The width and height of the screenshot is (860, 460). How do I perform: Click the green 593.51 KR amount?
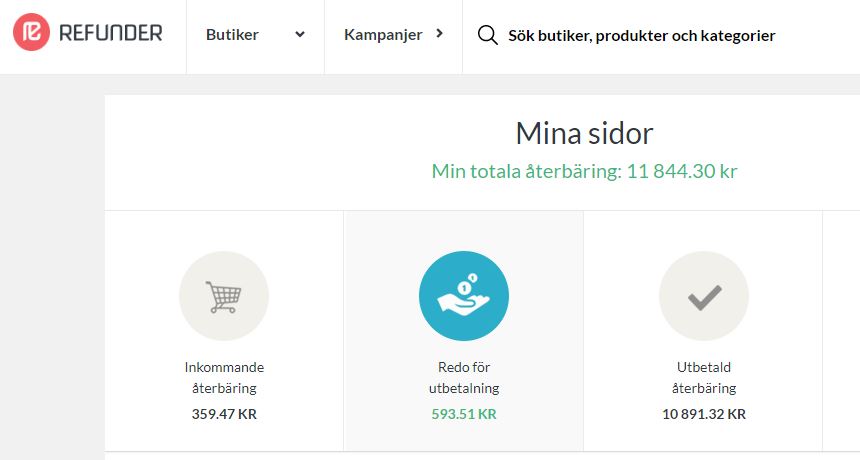click(x=464, y=414)
